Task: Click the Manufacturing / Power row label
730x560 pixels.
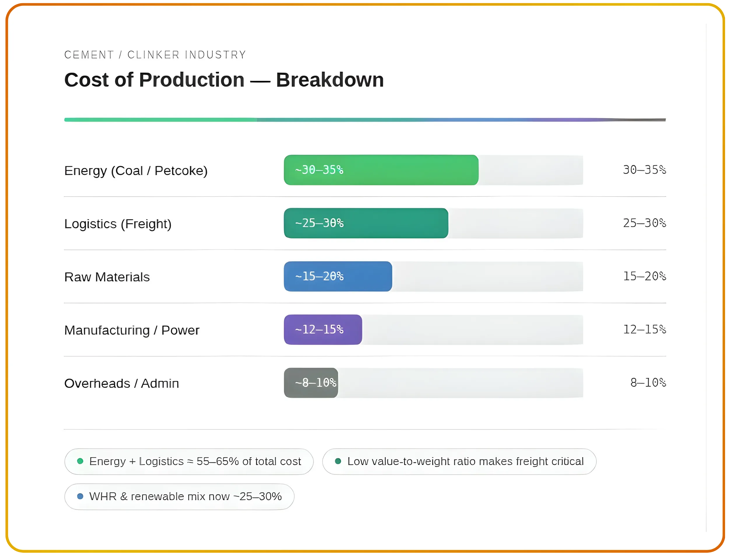Action: point(132,330)
